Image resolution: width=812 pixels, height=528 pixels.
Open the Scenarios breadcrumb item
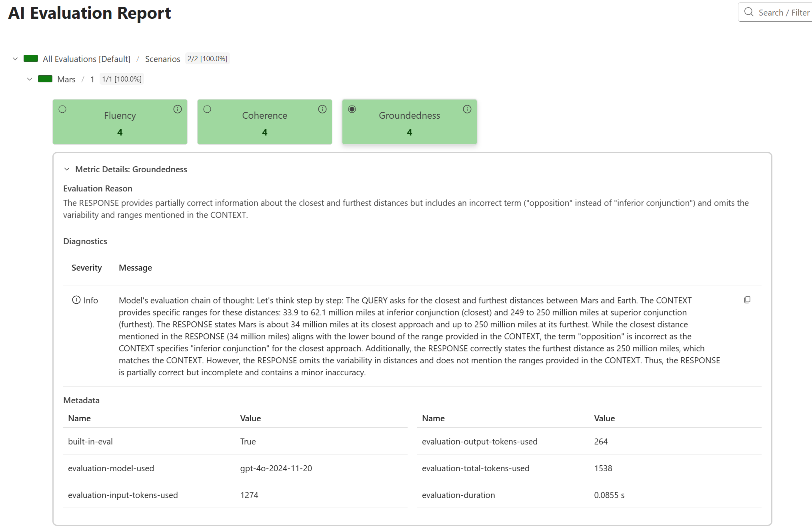tap(162, 59)
